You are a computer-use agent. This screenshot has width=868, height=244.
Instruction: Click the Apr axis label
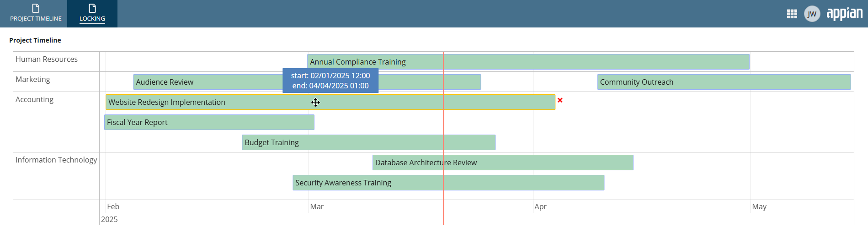pyautogui.click(x=540, y=206)
